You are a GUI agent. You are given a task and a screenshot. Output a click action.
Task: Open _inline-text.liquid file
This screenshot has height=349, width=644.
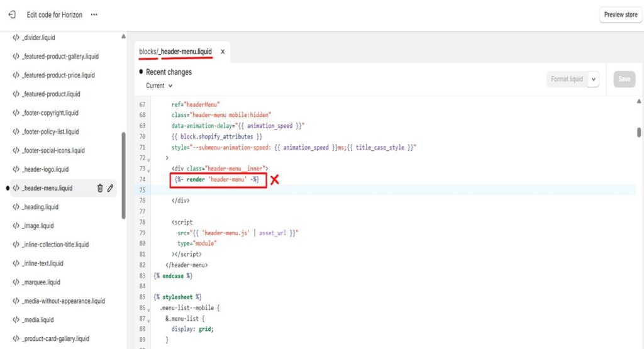coord(42,263)
